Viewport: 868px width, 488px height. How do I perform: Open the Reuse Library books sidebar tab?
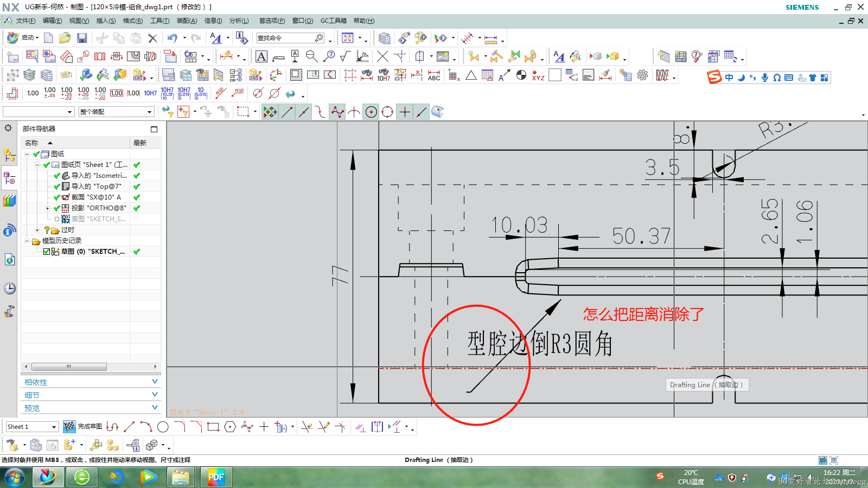point(9,201)
